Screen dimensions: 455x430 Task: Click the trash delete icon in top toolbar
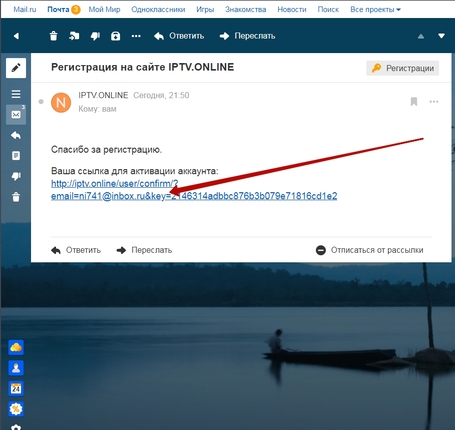coord(53,36)
